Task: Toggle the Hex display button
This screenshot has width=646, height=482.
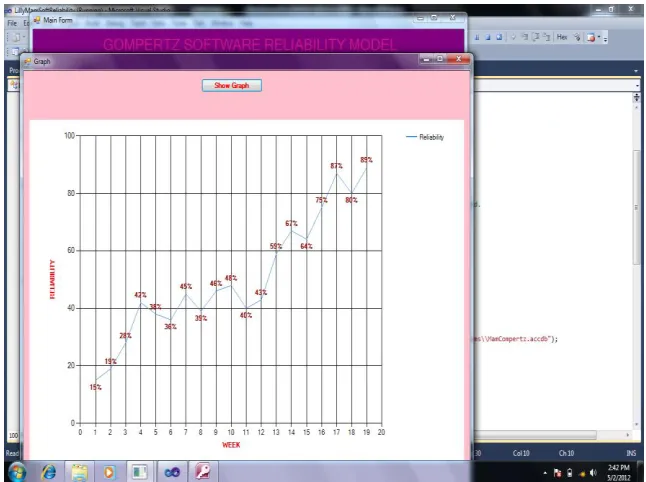Action: 562,37
